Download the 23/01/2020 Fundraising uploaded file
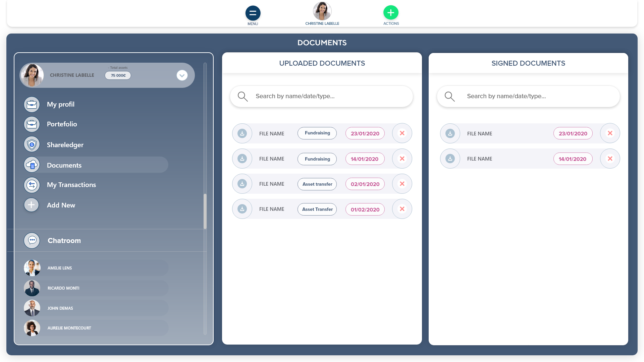Screen dimensions: 644x362 242,133
